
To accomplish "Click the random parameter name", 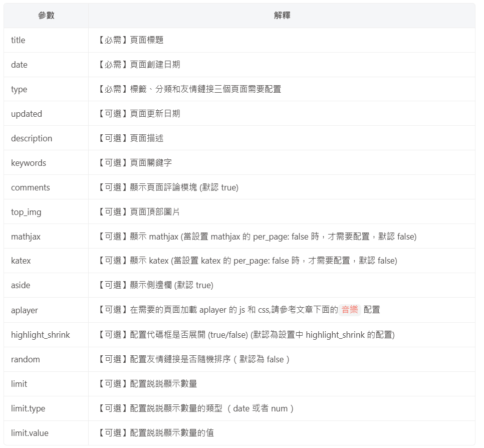I will [26, 359].
